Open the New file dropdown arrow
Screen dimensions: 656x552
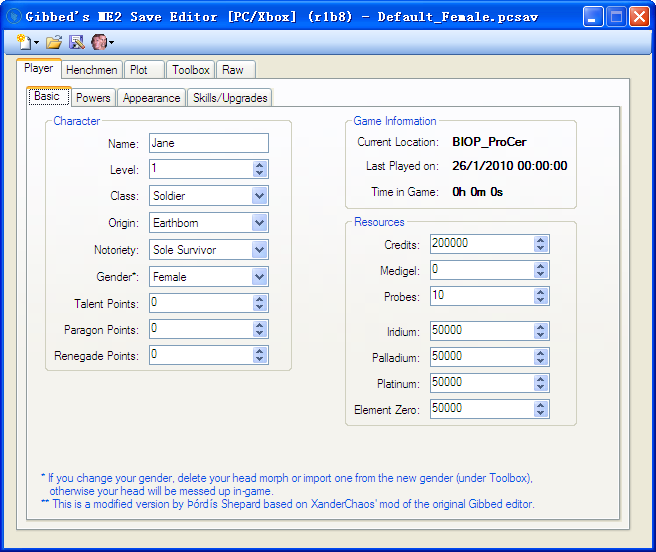[36, 43]
